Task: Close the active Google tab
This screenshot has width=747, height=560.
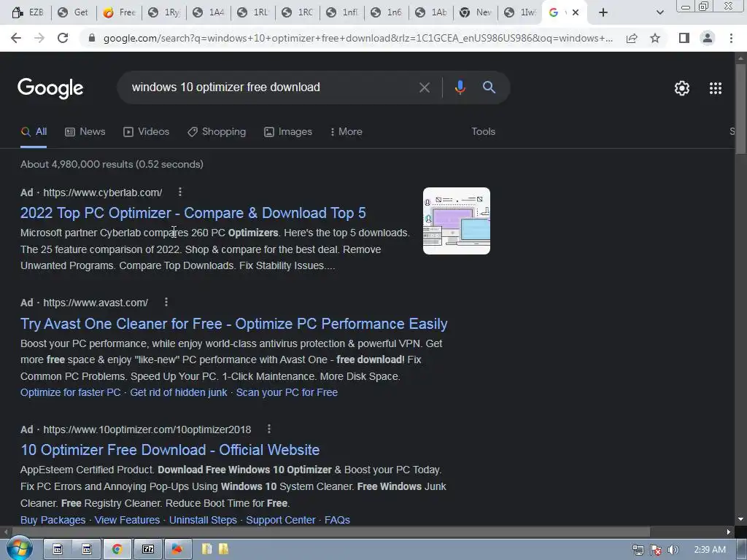Action: coord(576,12)
